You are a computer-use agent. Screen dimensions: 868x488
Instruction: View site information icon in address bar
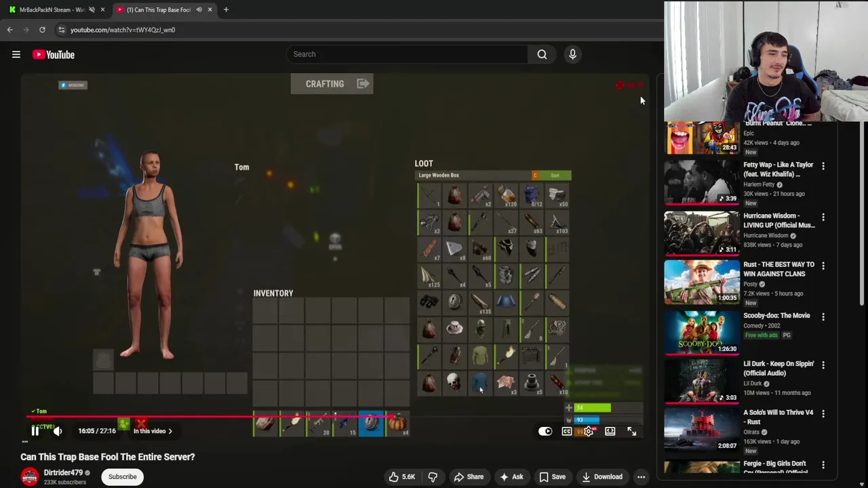61,30
